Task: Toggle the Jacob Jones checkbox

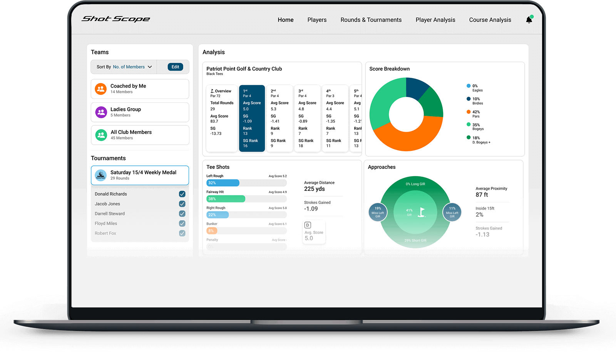Action: (182, 204)
